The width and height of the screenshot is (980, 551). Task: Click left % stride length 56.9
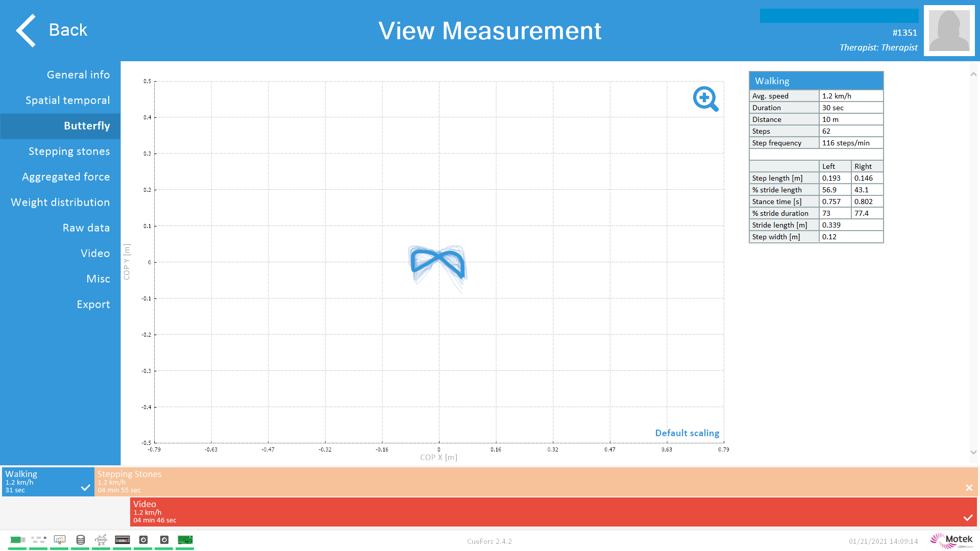pyautogui.click(x=835, y=190)
